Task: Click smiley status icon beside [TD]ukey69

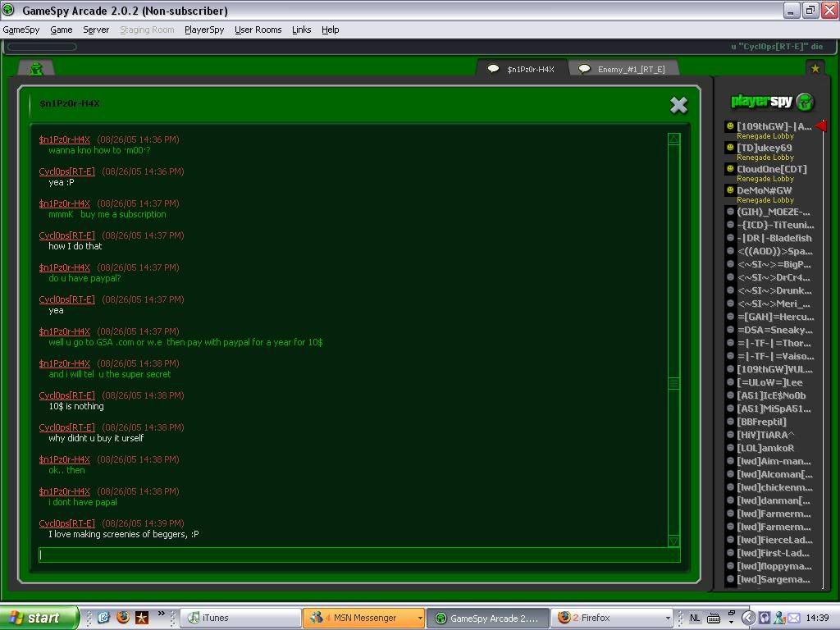Action: click(x=729, y=148)
